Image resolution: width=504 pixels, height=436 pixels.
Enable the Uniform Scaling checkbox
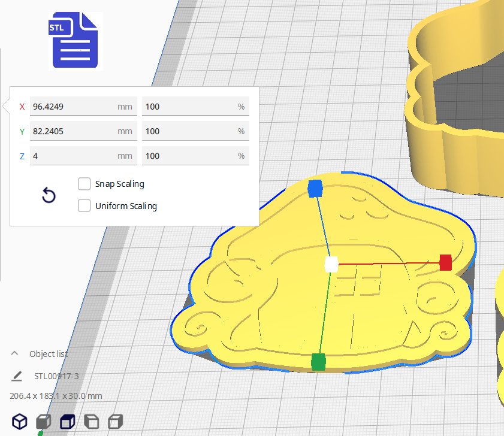click(x=84, y=206)
